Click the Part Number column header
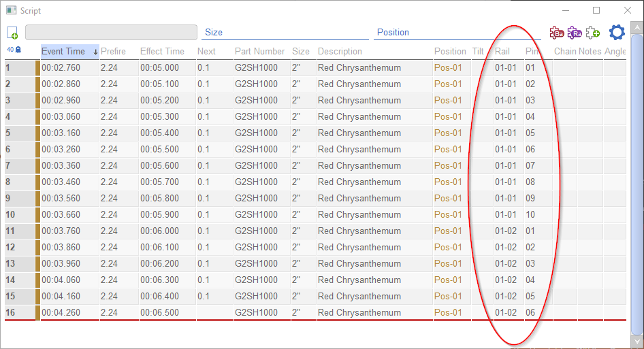 click(259, 52)
